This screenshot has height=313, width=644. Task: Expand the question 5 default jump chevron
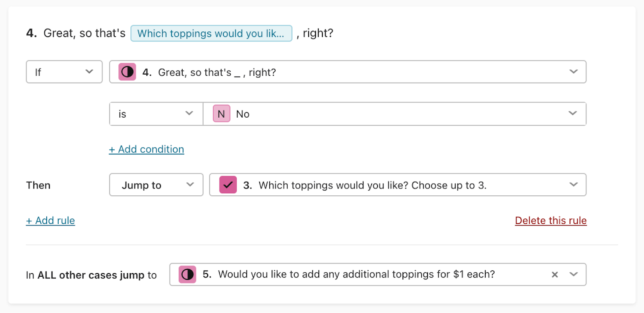[574, 274]
